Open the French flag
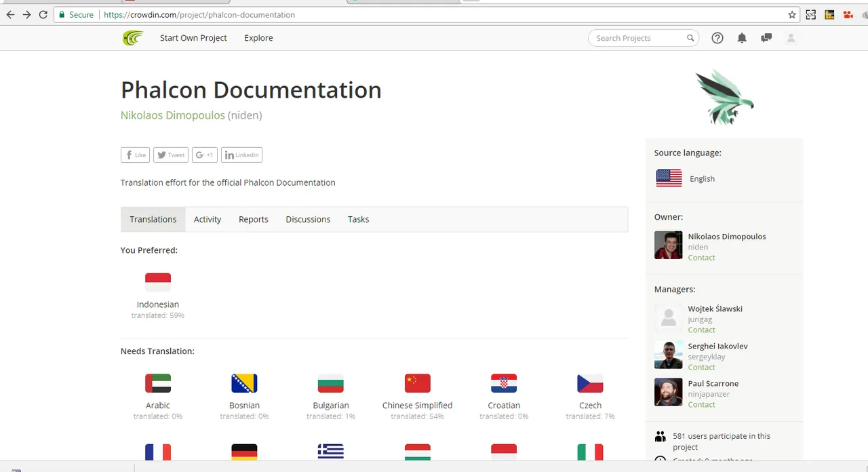 (x=158, y=452)
